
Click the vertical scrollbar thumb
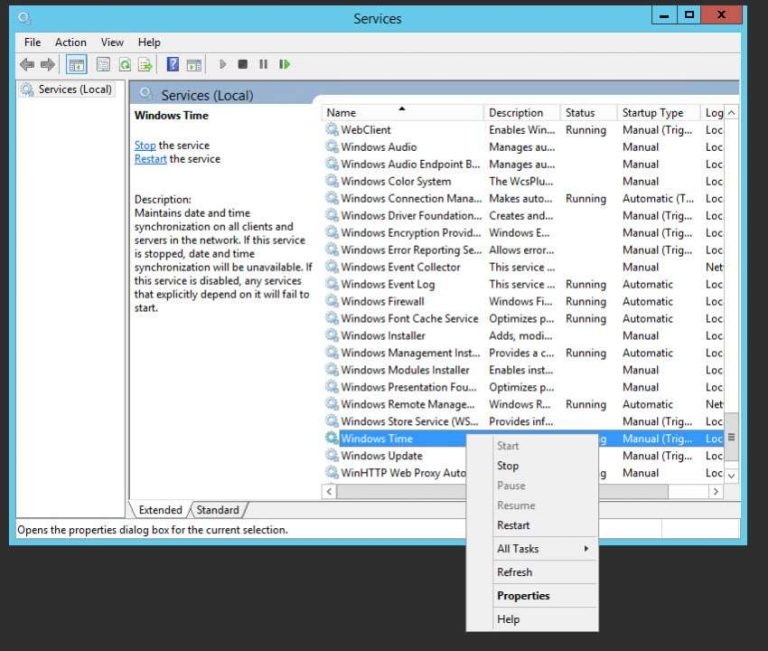click(x=731, y=437)
